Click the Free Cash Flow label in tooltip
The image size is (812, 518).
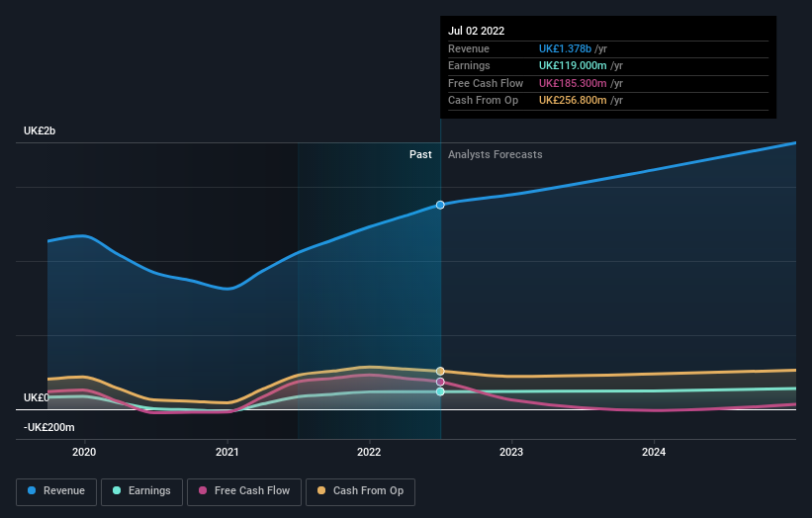486,83
